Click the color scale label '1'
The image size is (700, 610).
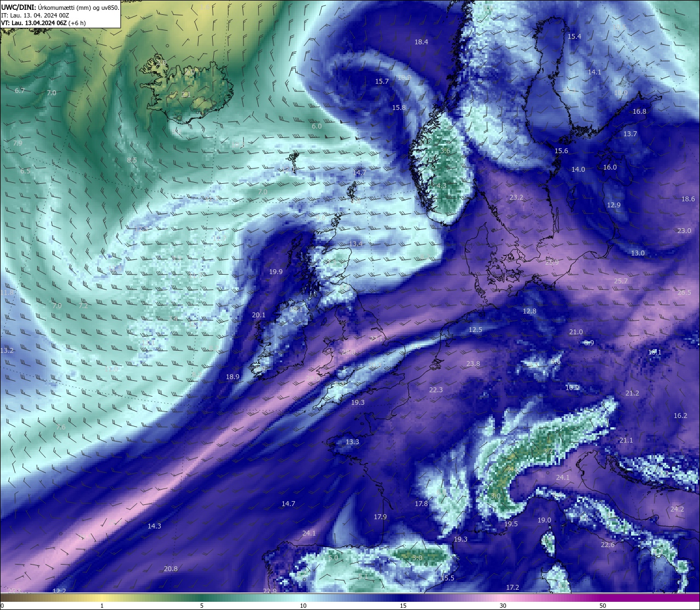point(102,606)
